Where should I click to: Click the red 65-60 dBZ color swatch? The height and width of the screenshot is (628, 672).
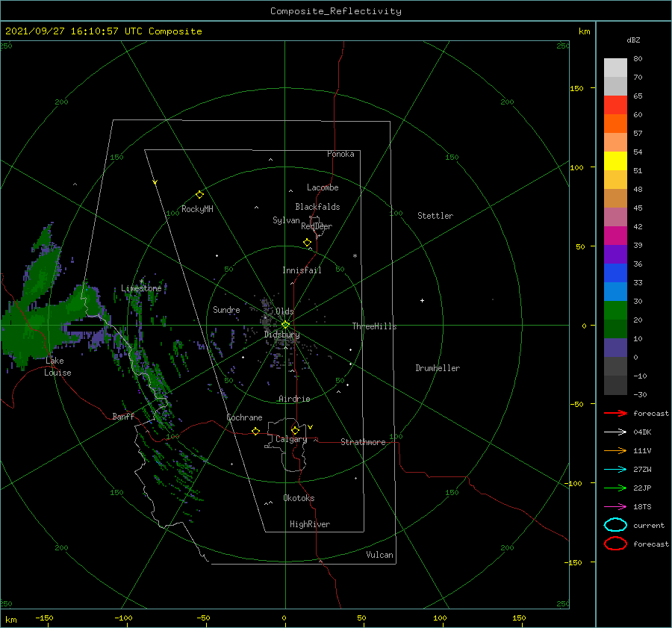click(615, 105)
